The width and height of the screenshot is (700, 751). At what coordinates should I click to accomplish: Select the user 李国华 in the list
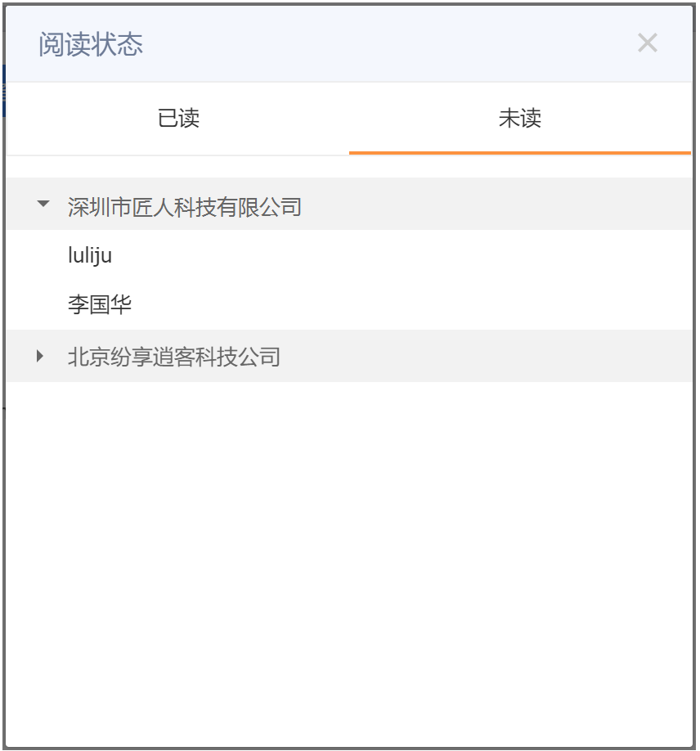click(x=100, y=304)
